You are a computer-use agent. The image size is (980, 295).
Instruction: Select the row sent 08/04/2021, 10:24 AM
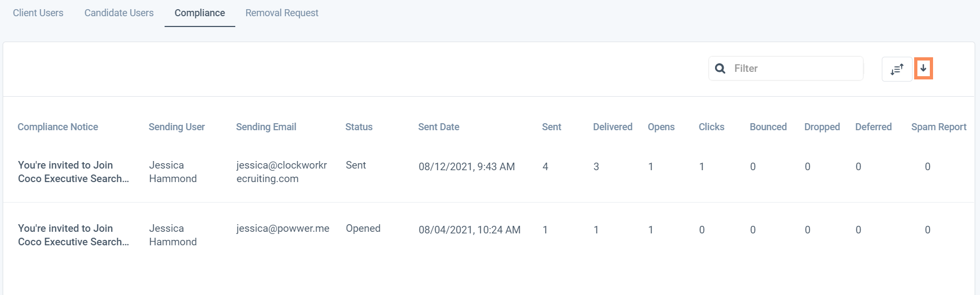click(x=469, y=230)
